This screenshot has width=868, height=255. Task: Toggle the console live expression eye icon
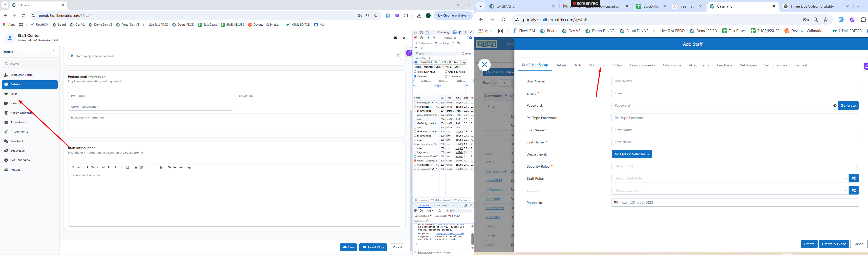click(x=439, y=211)
